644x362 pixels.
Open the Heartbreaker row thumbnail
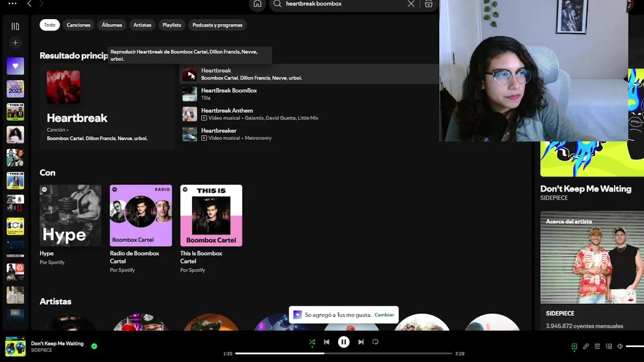click(x=190, y=134)
